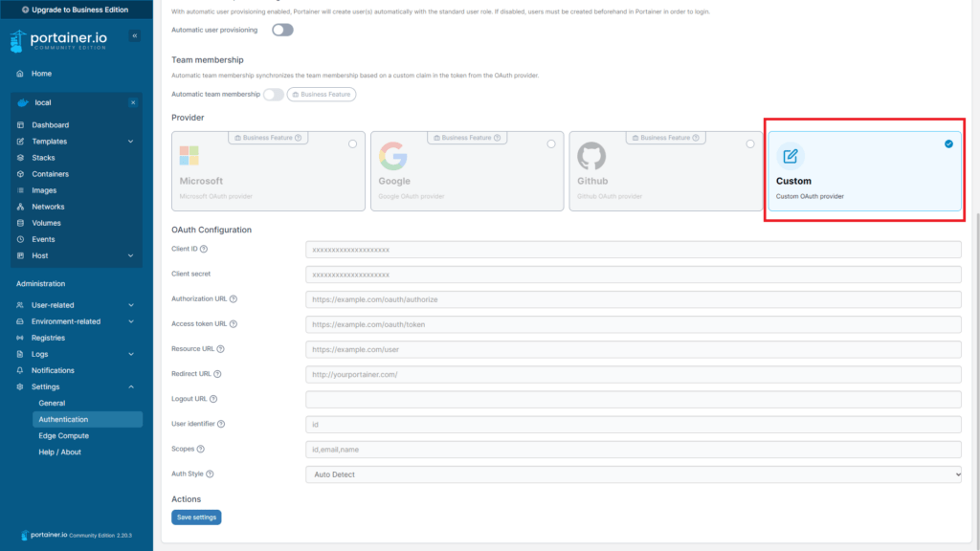
Task: Click the Logs document icon
Action: point(20,354)
